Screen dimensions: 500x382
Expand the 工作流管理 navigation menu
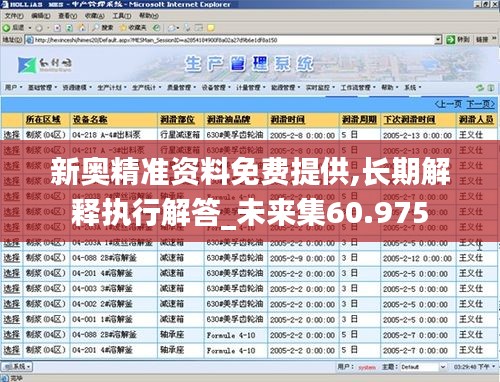[358, 87]
